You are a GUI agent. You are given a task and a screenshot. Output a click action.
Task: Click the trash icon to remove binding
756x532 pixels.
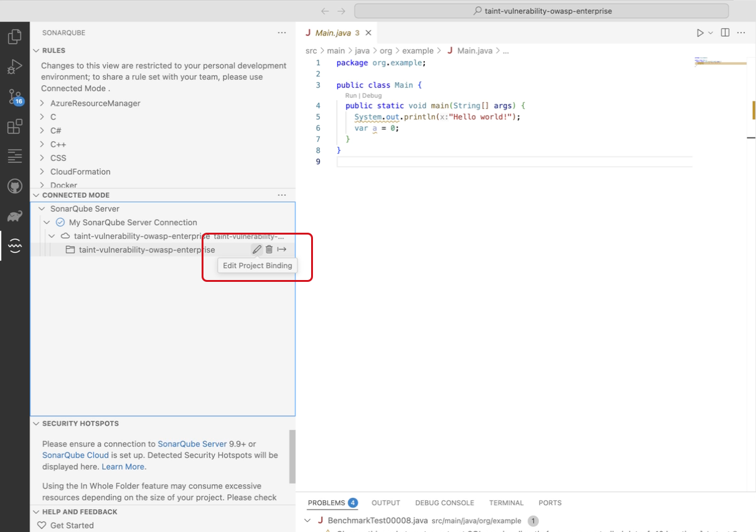point(269,250)
